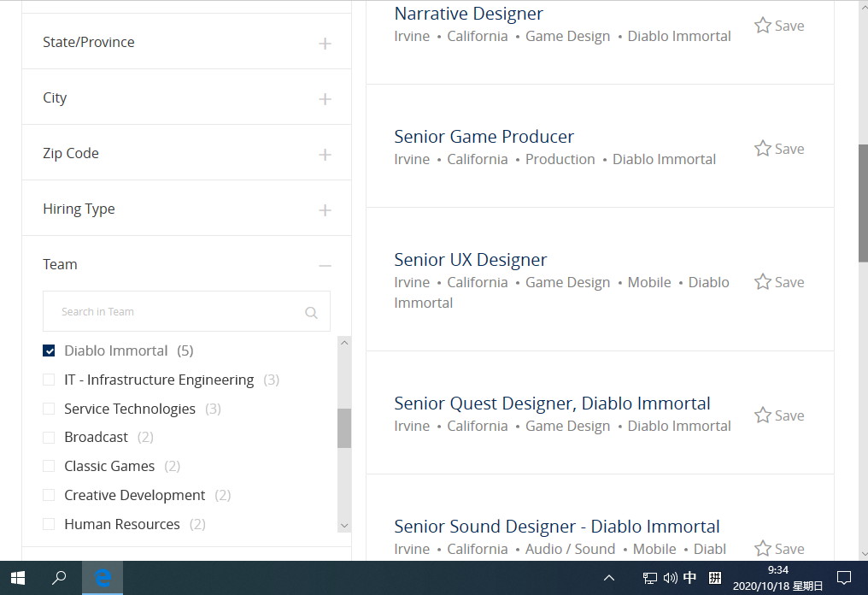
Task: Open Senior Quest Designer, Diablo Immortal posting
Action: 552,404
